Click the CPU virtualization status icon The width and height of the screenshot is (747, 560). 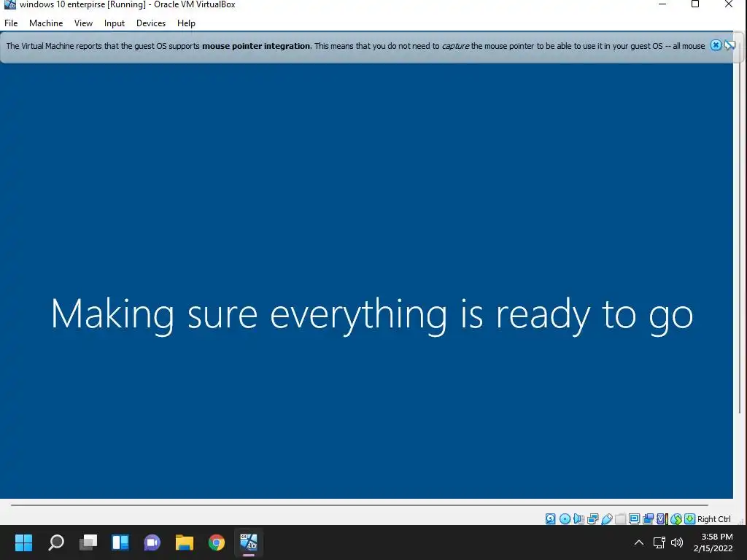coord(662,518)
